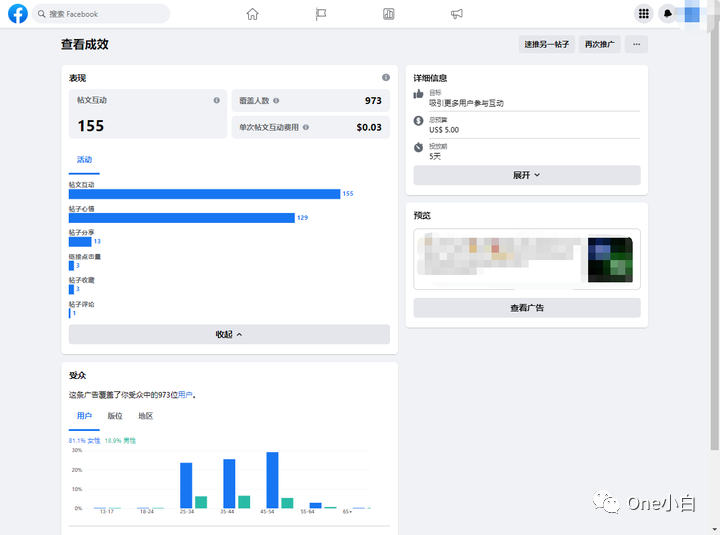Click the 表现 panel info icon
The image size is (720, 535).
(x=386, y=78)
